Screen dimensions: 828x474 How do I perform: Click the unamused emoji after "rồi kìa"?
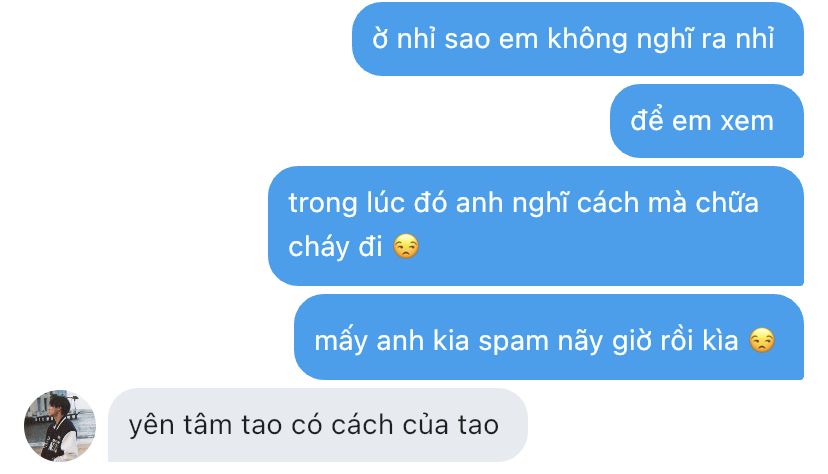click(x=761, y=340)
